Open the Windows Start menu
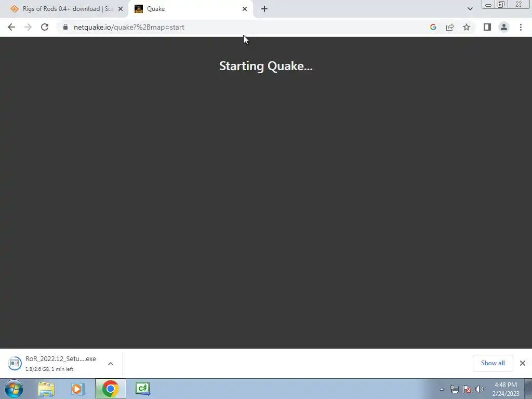The height and width of the screenshot is (399, 532). [x=14, y=389]
